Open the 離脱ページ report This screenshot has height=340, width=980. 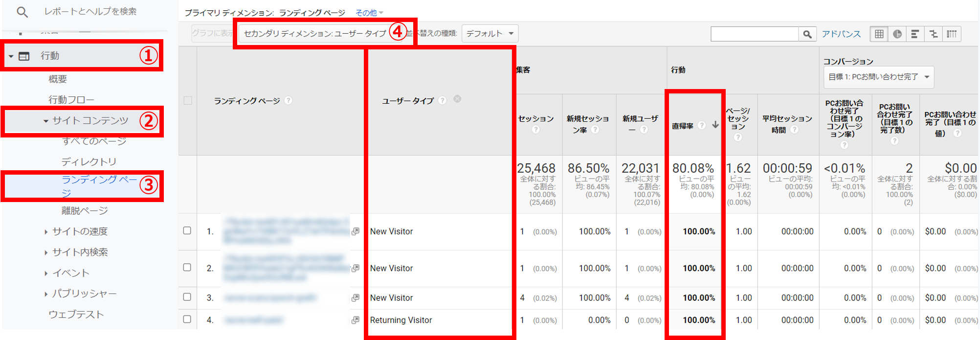coord(85,211)
